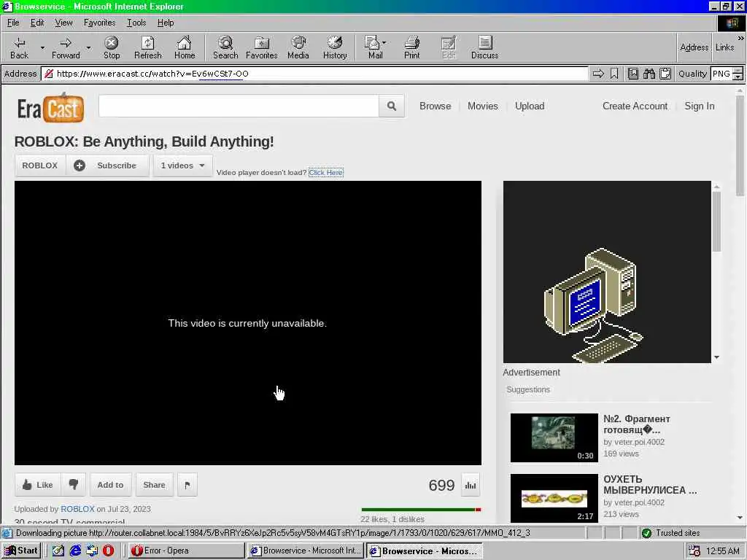Viewport: 747px width, 560px height.
Task: Expand toolbar overflow chevron near Links
Action: (741, 38)
